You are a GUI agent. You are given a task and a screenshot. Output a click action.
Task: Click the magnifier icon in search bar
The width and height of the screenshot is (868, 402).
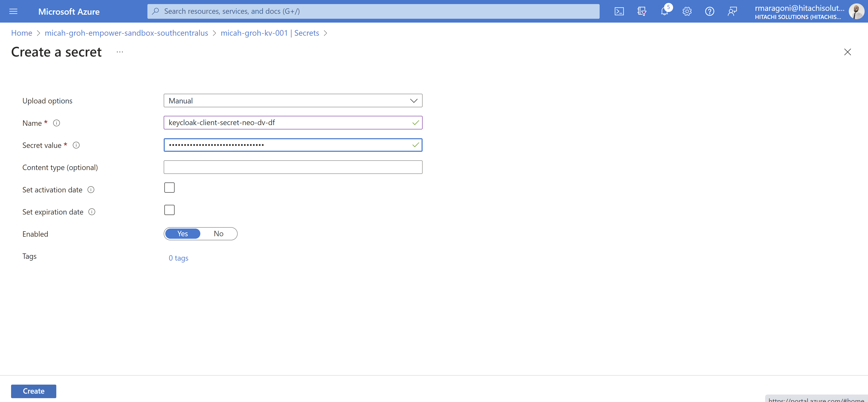tap(155, 12)
